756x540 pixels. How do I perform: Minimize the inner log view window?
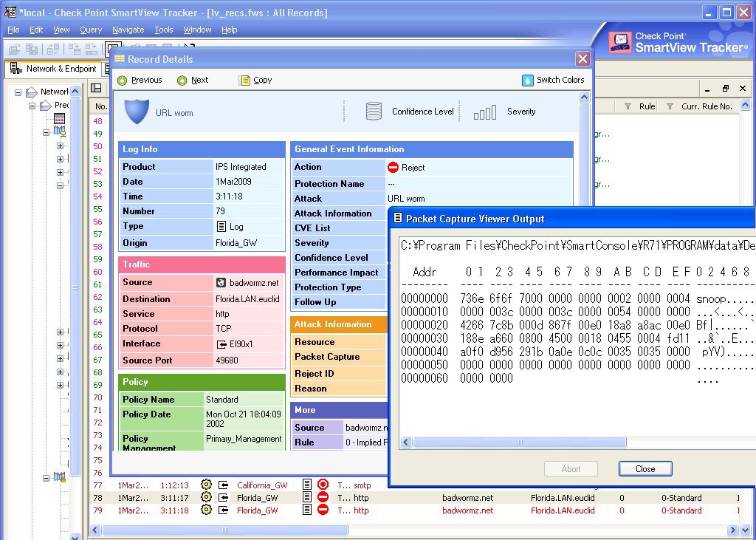coord(707,89)
